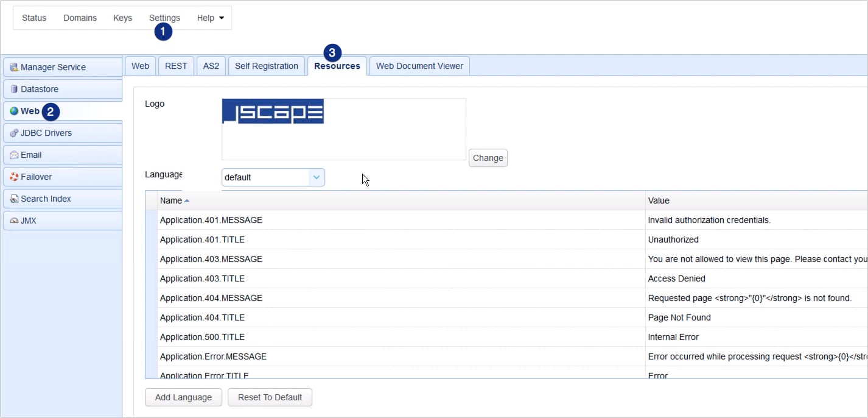Open the Keys menu item

pyautogui.click(x=122, y=18)
